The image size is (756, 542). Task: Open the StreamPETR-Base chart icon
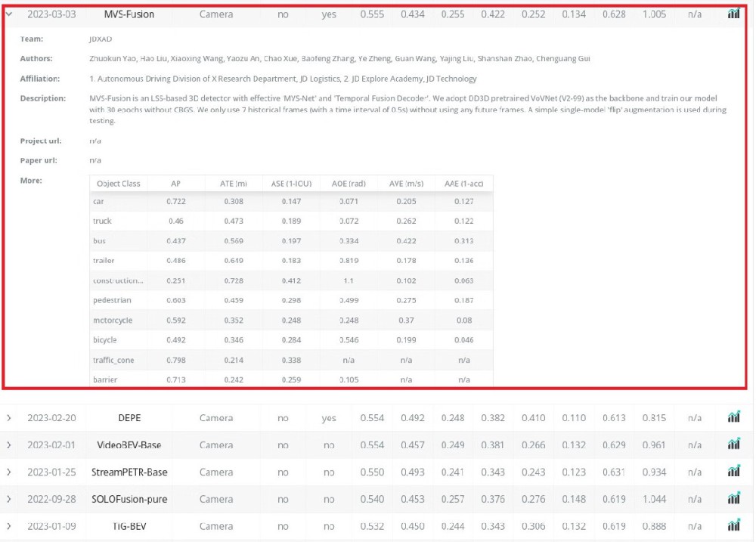[733, 472]
